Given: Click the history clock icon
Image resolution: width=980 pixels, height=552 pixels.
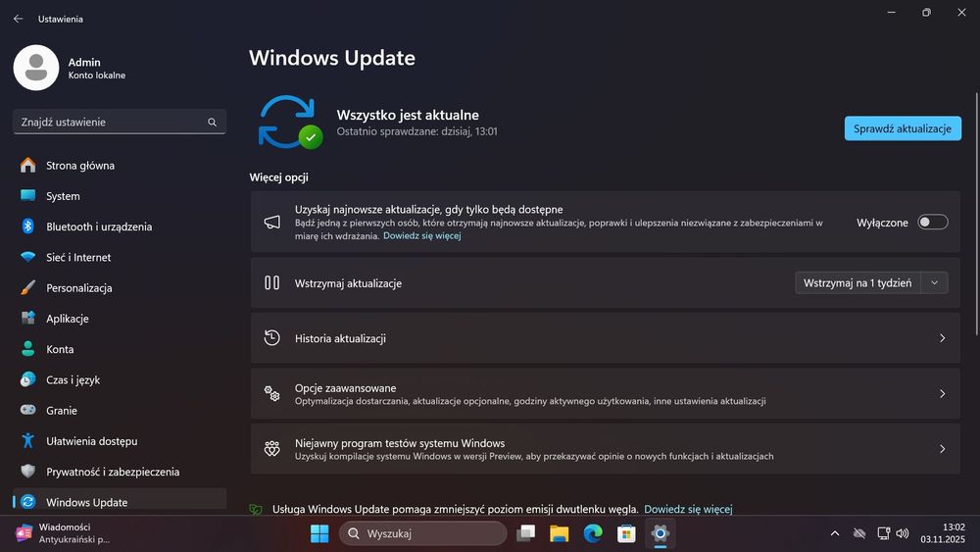Looking at the screenshot, I should point(271,338).
